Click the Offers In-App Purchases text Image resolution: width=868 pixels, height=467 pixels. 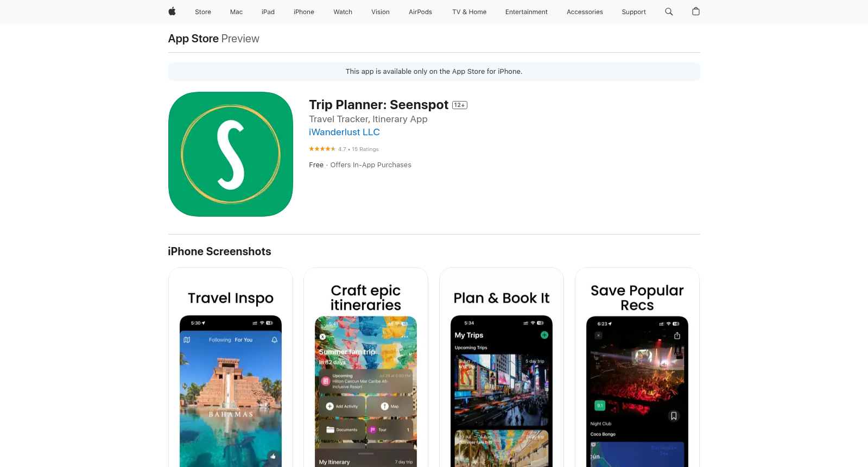coord(371,165)
